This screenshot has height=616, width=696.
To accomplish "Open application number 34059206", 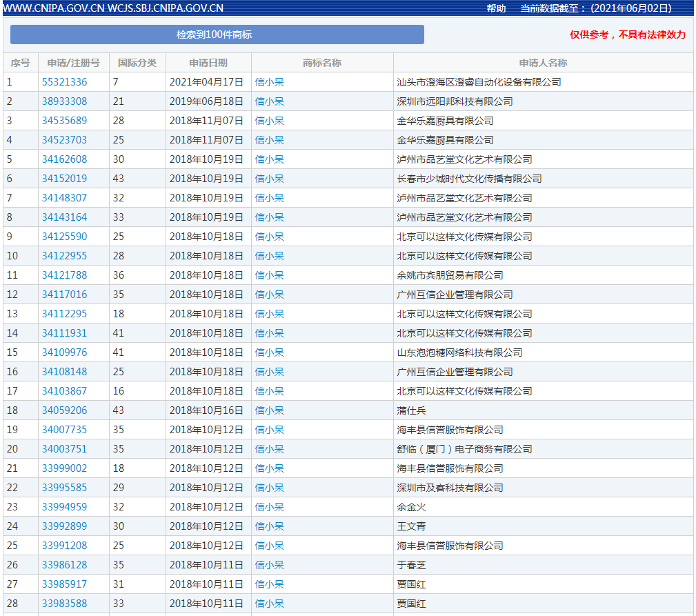I will [64, 410].
